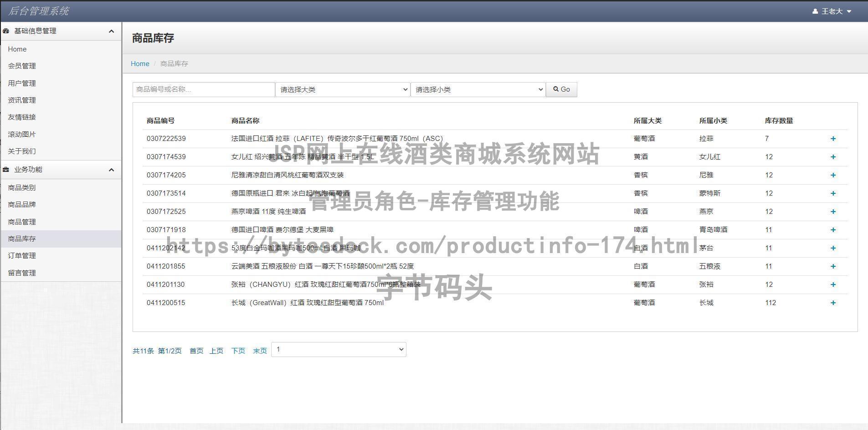Click the Go search button
The width and height of the screenshot is (868, 430).
pos(561,90)
